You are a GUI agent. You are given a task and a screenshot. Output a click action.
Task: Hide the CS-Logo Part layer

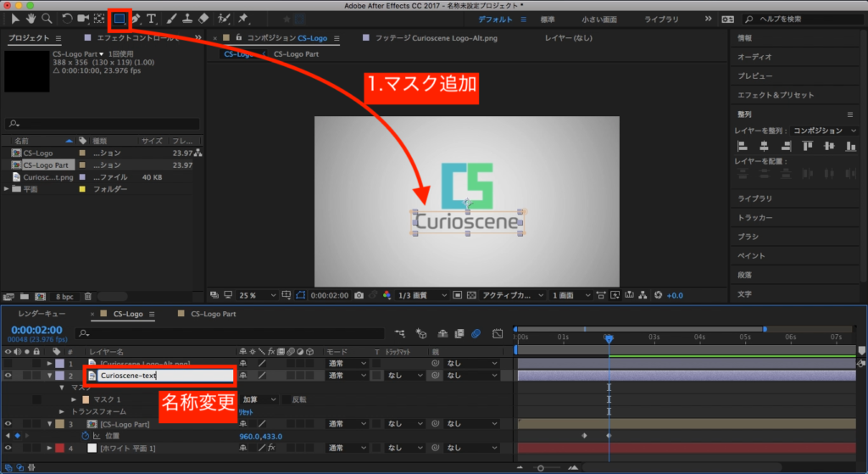[8, 423]
